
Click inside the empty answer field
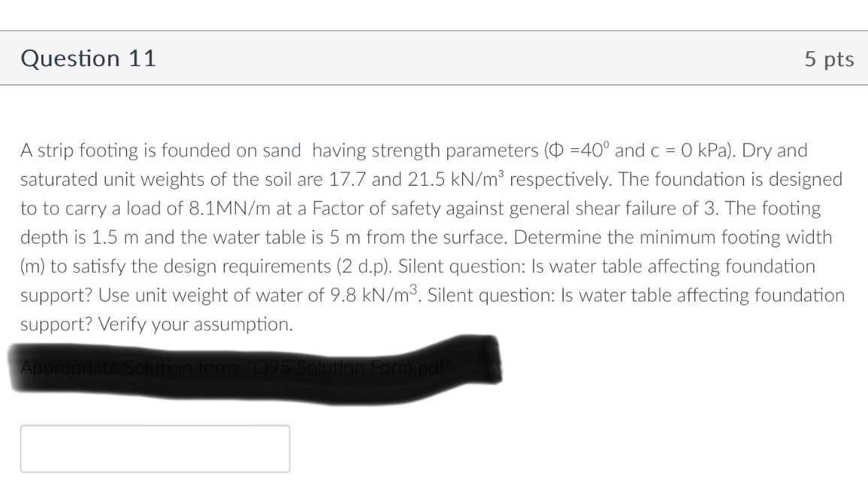pos(155,448)
